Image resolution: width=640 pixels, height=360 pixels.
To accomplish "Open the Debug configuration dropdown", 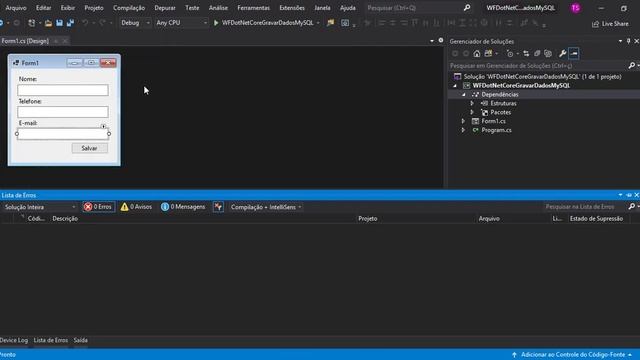I will (135, 23).
